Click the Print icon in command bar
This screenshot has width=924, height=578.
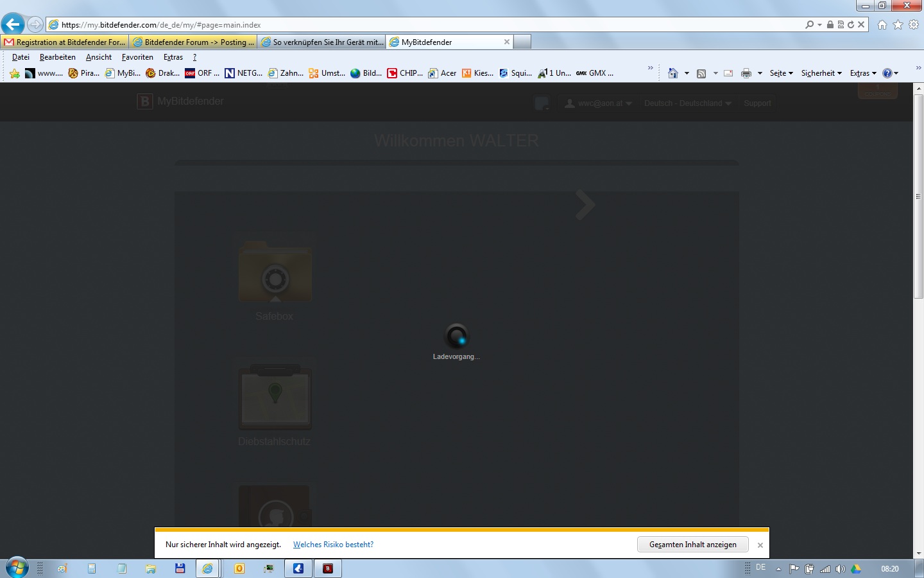click(x=746, y=73)
